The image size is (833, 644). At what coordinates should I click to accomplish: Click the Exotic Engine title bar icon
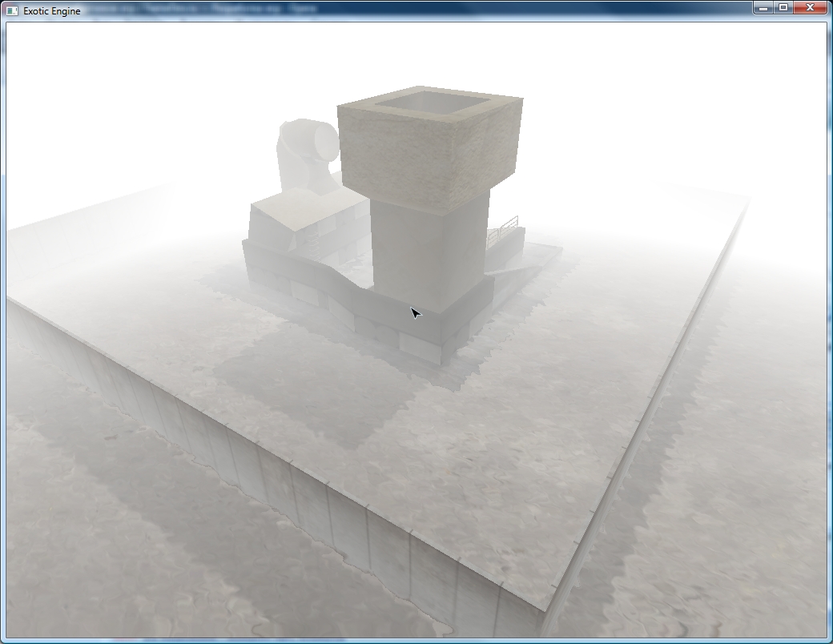[x=12, y=11]
